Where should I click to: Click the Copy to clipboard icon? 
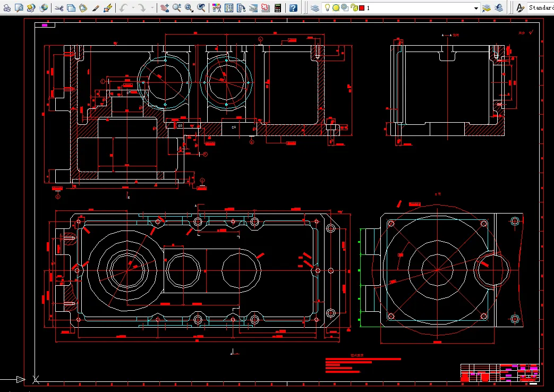[x=71, y=8]
